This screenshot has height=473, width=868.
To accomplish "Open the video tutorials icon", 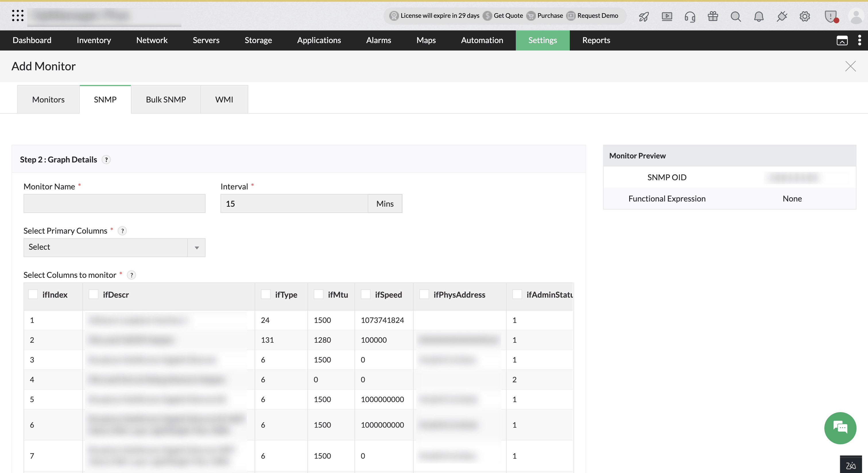I will [x=666, y=16].
